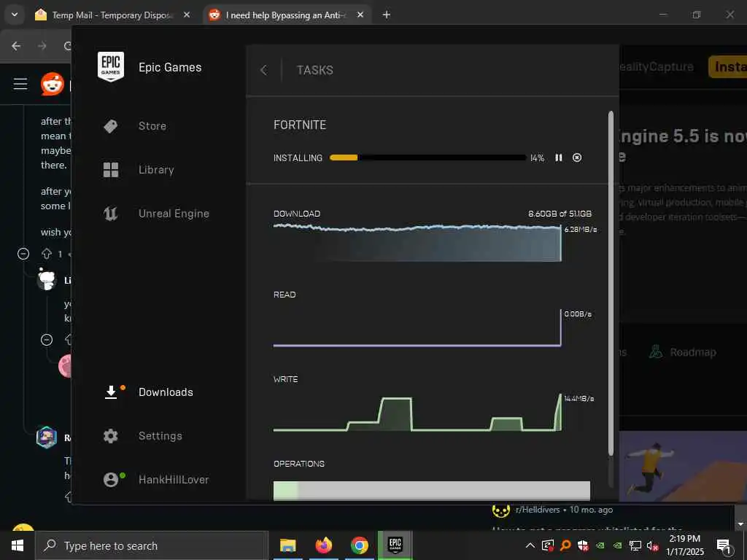Open the Store tag icon
Image resolution: width=747 pixels, height=560 pixels.
pyautogui.click(x=111, y=126)
